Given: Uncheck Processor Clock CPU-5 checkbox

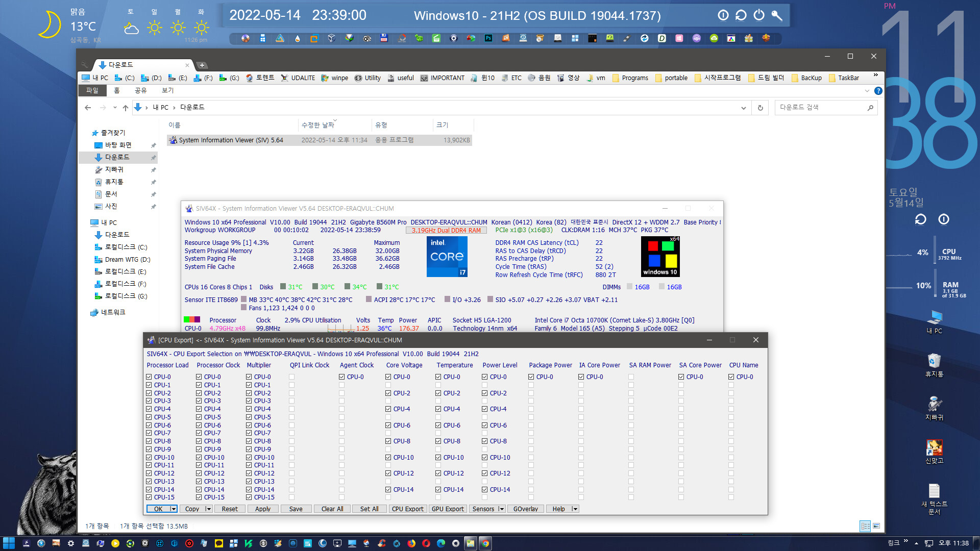Looking at the screenshot, I should pos(199,417).
